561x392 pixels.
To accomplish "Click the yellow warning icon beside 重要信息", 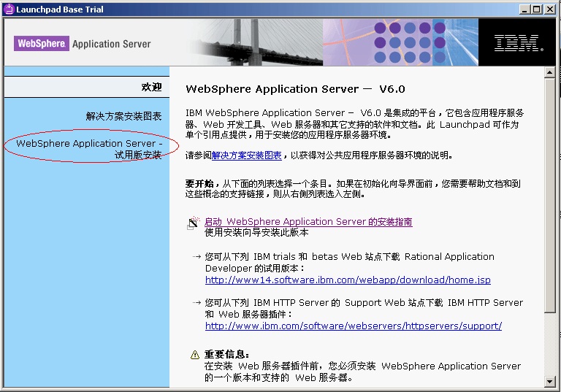I will click(194, 355).
